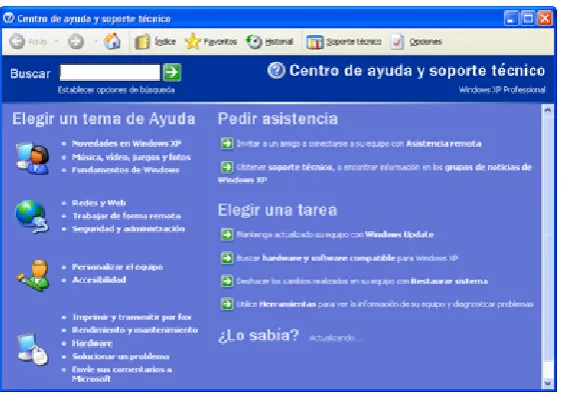Image resolution: width=563 pixels, height=396 pixels.
Task: Click green arrow beside Obtener soporte técnico
Action: pos(227,167)
